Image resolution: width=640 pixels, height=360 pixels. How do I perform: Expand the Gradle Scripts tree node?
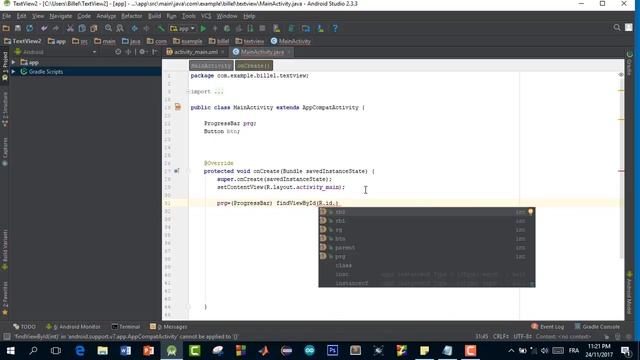[x=13, y=71]
